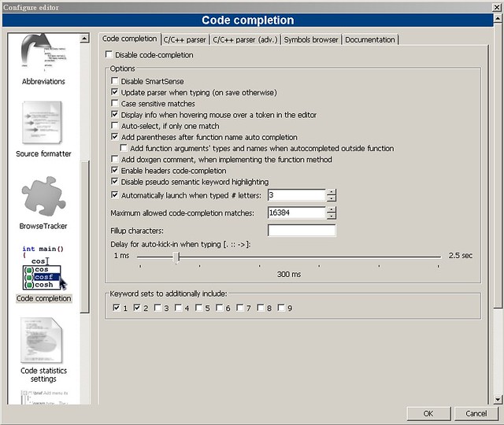Viewport: 504px width, 425px height.
Task: Uncheck Add parentheses after function name
Action: tap(114, 136)
